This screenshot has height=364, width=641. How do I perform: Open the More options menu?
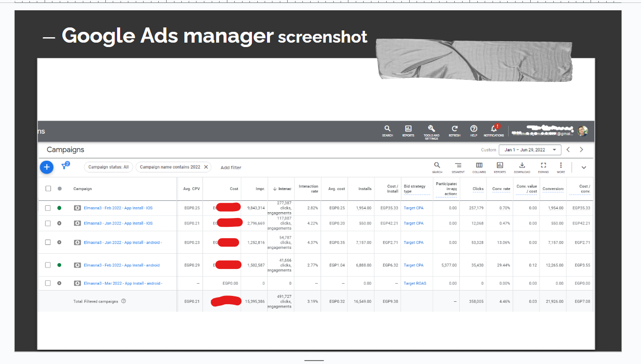click(x=561, y=168)
